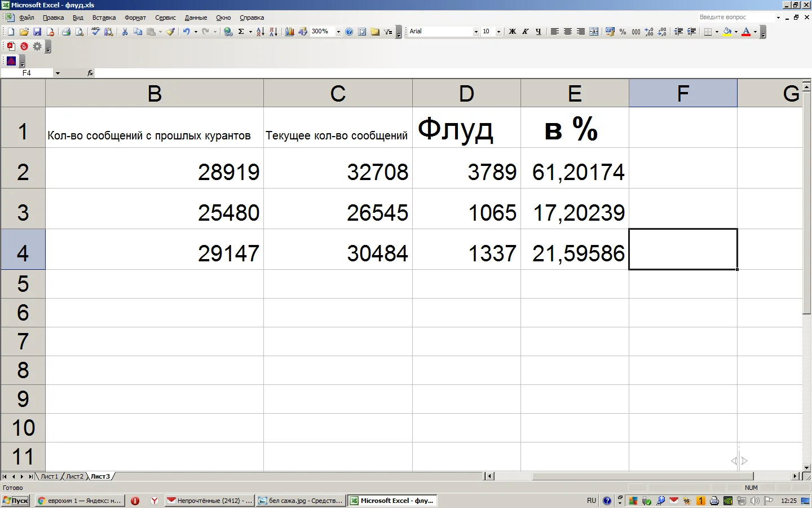Click the Format Painter brush icon
Image resolution: width=812 pixels, height=508 pixels.
(x=170, y=32)
